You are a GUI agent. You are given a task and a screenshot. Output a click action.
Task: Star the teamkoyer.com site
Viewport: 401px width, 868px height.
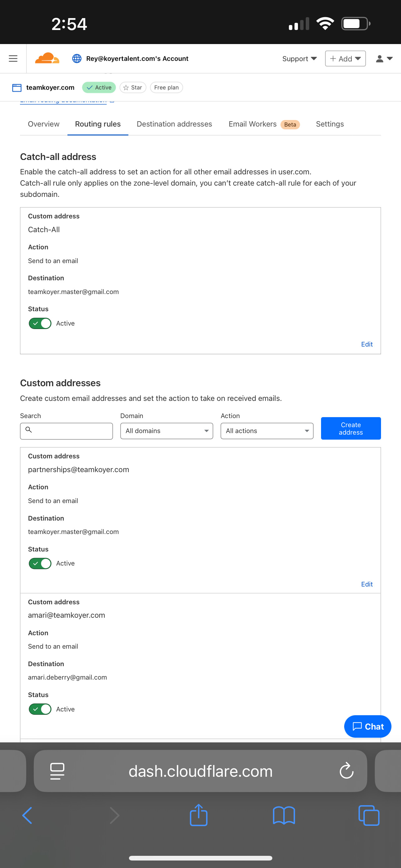(x=133, y=87)
